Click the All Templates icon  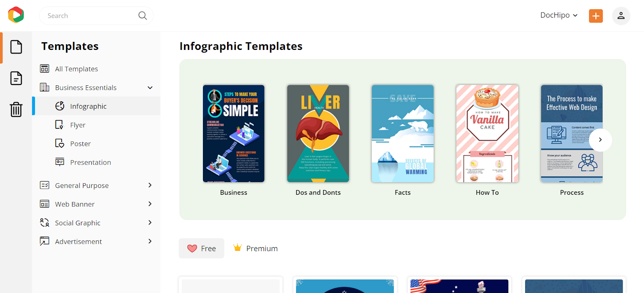45,68
